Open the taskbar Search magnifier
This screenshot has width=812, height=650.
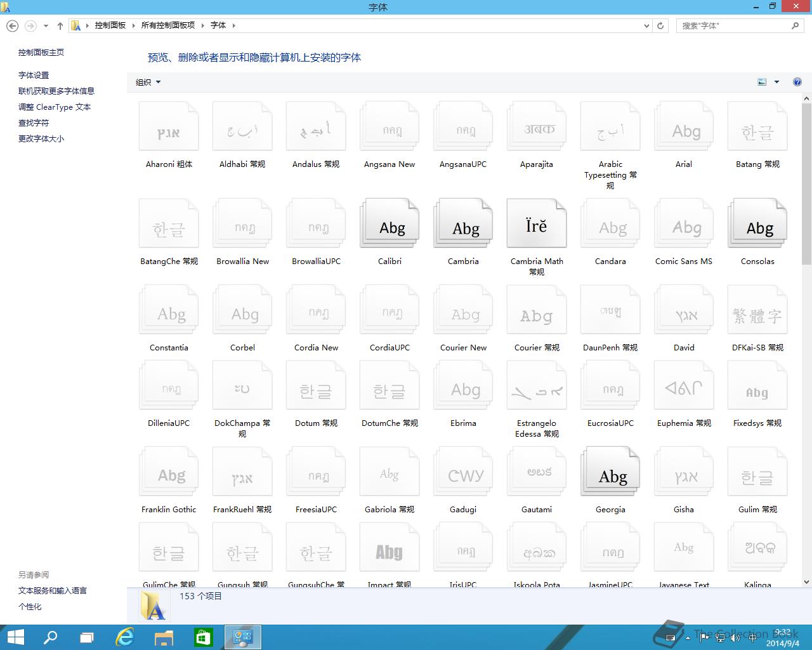click(50, 637)
